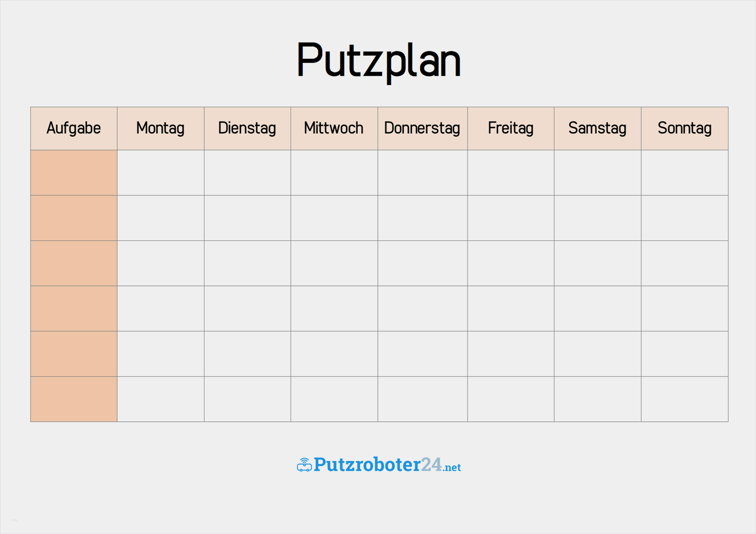Click fifth-row cell under Dienstag

pos(247,354)
